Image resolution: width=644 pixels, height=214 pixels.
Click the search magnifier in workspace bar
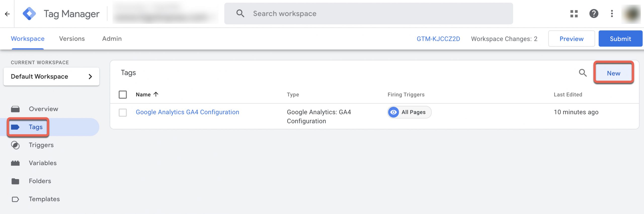(x=240, y=13)
